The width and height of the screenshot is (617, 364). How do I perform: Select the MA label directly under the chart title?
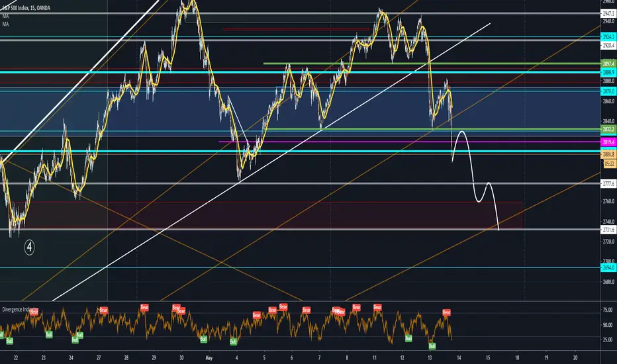(5, 16)
